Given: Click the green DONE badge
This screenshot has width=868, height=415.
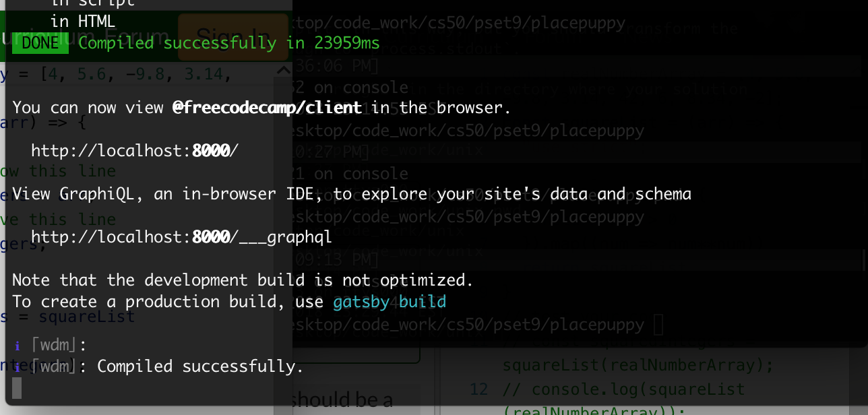Looking at the screenshot, I should coord(40,43).
